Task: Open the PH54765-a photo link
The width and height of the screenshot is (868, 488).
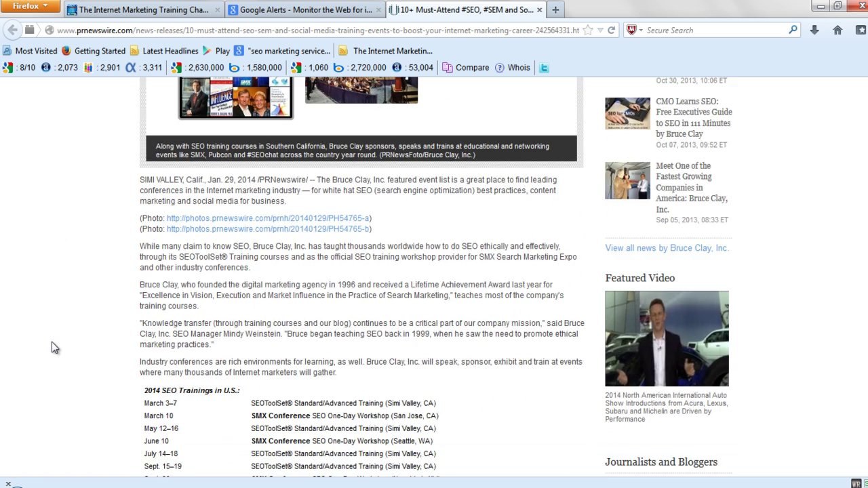Action: point(268,218)
